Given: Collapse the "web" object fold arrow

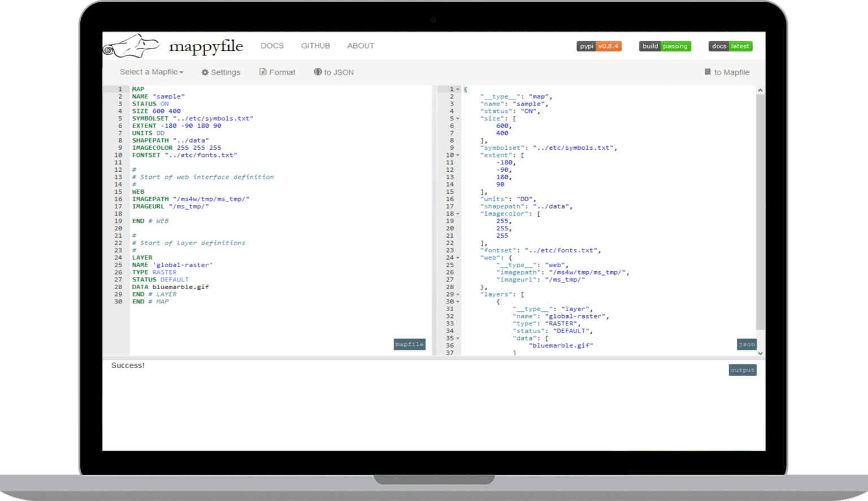Looking at the screenshot, I should coord(458,258).
